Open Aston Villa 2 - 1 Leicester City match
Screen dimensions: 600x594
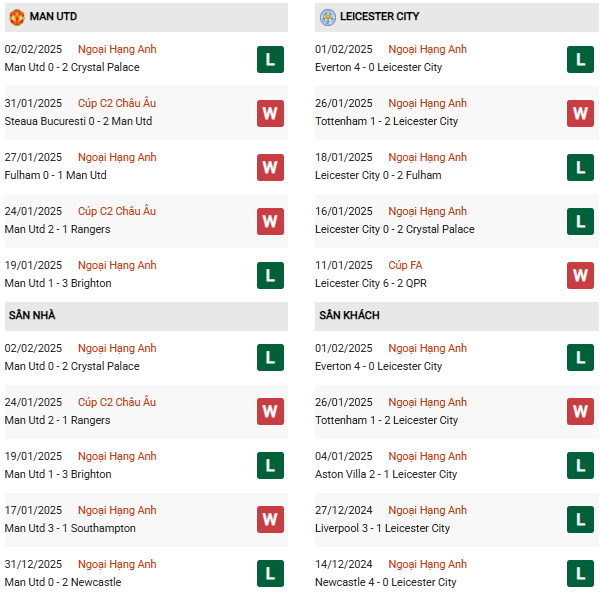(x=385, y=475)
